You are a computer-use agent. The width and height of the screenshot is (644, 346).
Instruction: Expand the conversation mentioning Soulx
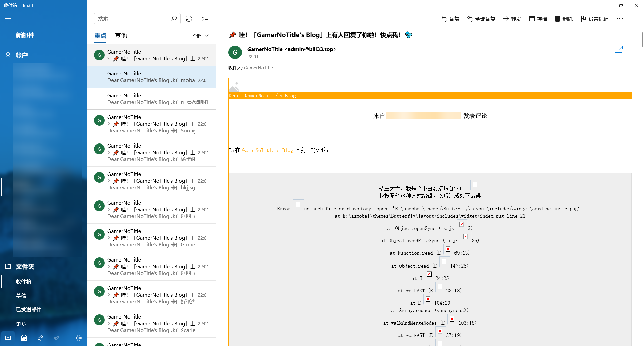click(x=109, y=124)
